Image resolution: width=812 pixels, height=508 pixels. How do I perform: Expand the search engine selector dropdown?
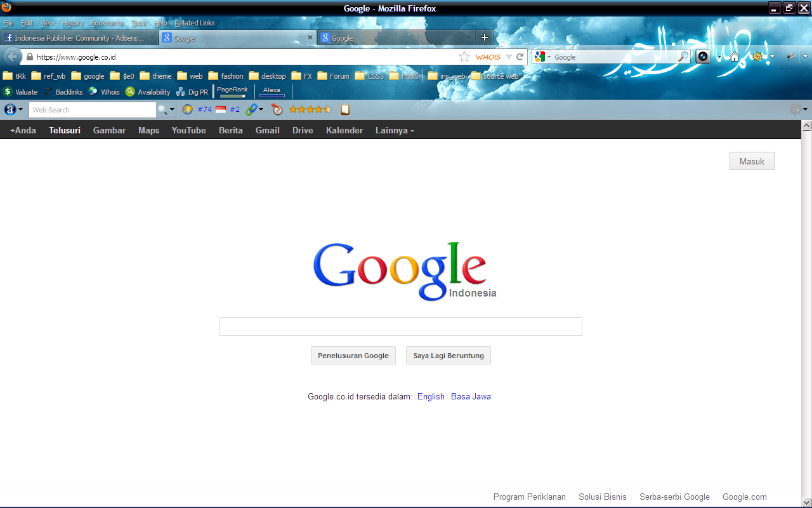click(542, 57)
